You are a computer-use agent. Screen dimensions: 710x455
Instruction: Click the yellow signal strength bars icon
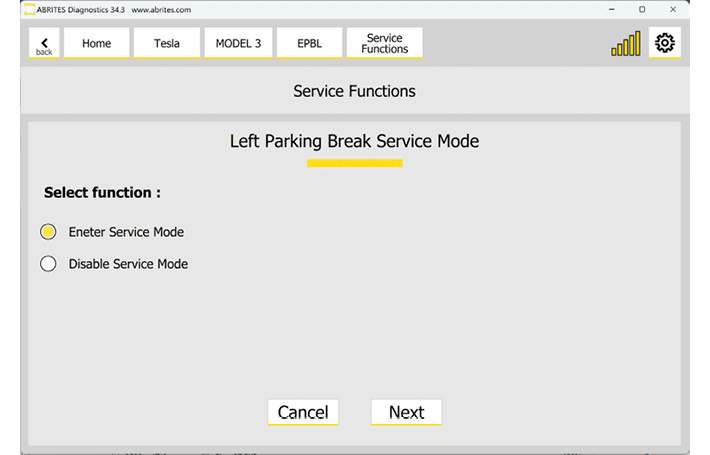(x=626, y=44)
